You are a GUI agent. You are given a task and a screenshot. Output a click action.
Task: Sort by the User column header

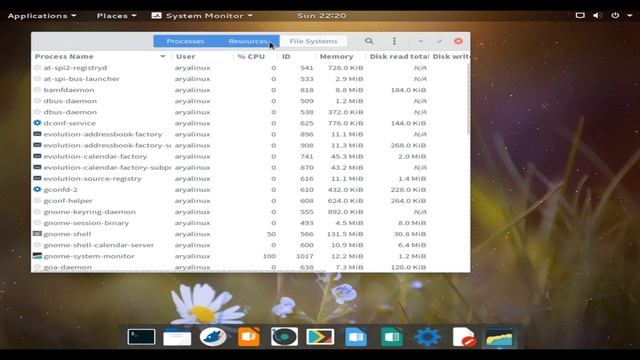202,56
